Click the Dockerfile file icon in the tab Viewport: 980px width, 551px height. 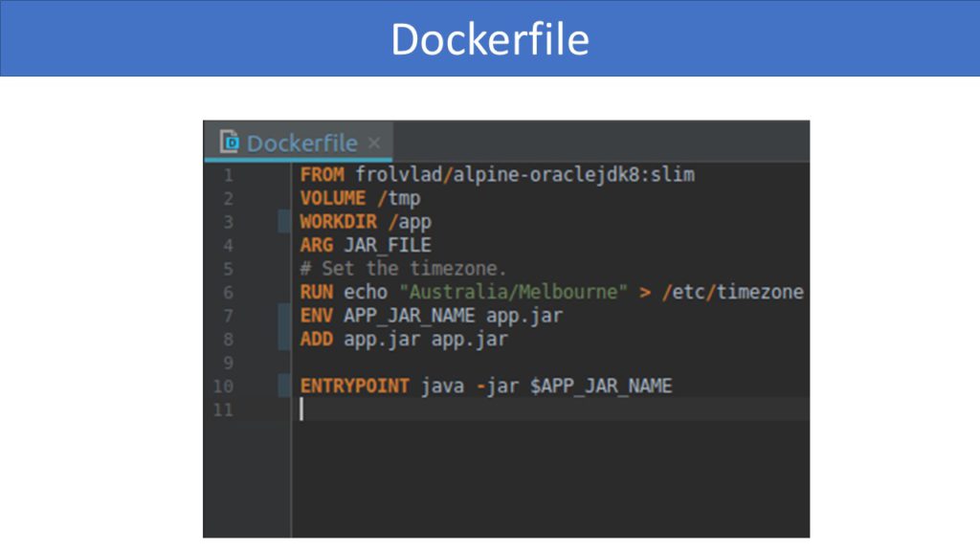coord(230,142)
